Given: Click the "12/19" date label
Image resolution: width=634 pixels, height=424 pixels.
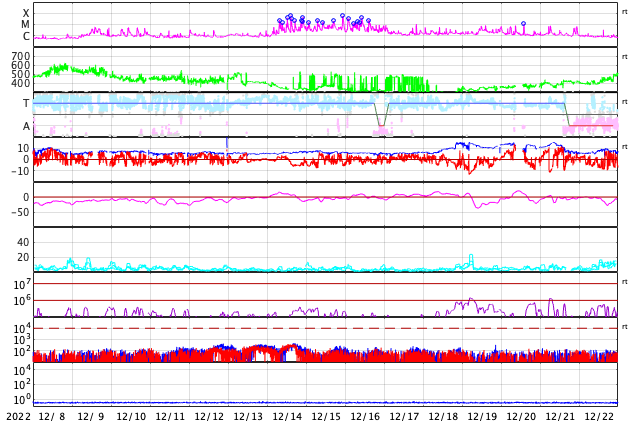Looking at the screenshot, I should (x=482, y=416).
